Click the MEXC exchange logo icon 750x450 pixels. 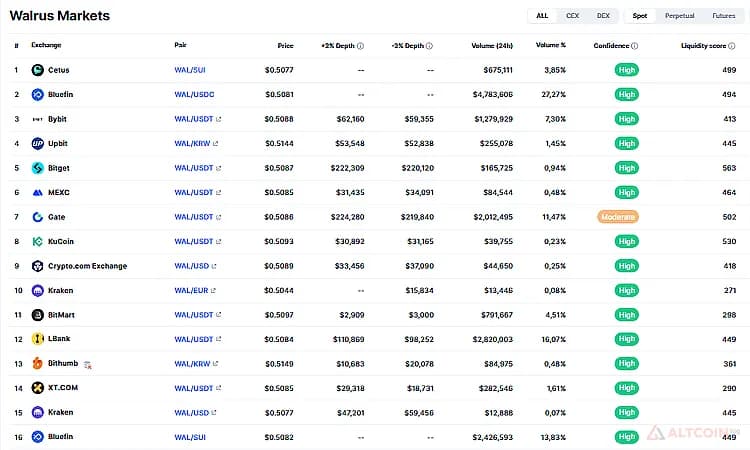pyautogui.click(x=37, y=192)
